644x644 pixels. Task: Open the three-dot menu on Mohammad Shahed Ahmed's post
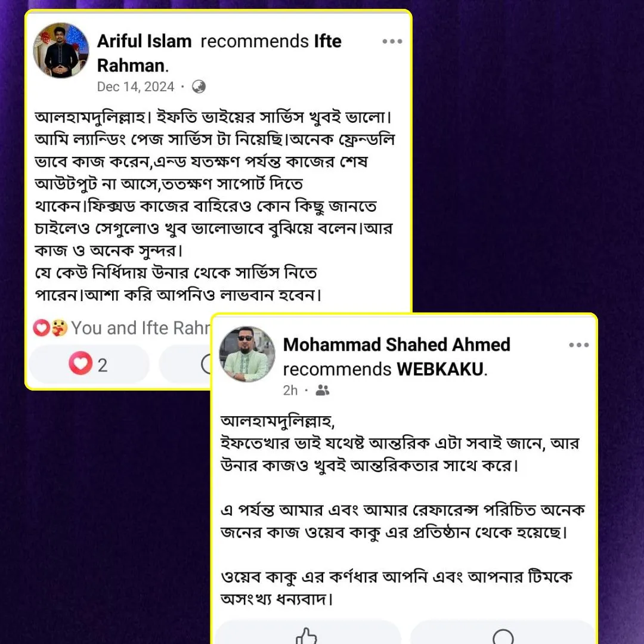(578, 345)
